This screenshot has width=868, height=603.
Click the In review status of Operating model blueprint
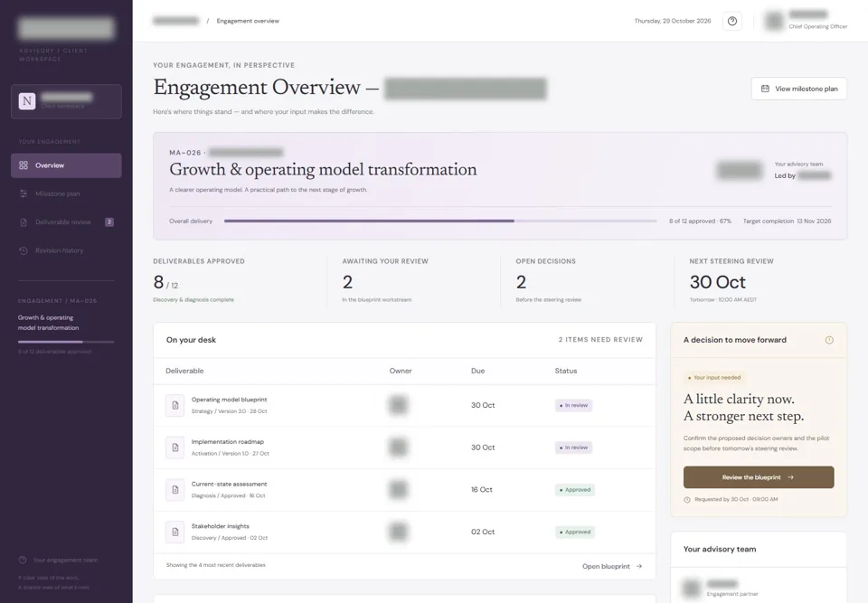pyautogui.click(x=573, y=405)
